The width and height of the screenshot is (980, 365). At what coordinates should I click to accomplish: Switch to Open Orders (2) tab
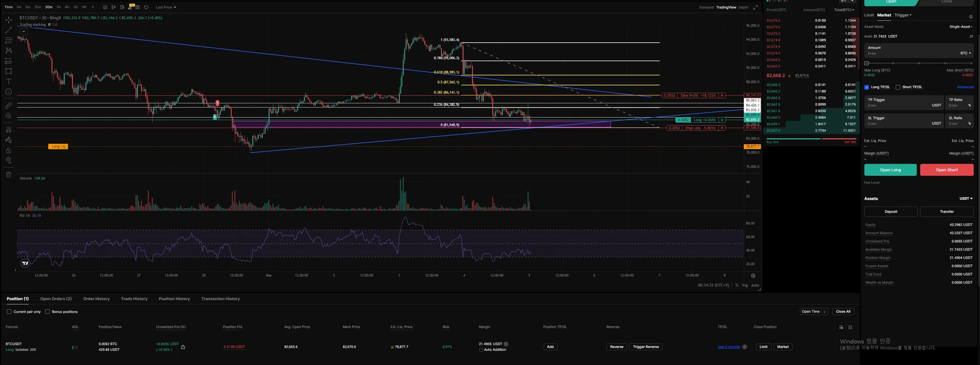[56, 299]
